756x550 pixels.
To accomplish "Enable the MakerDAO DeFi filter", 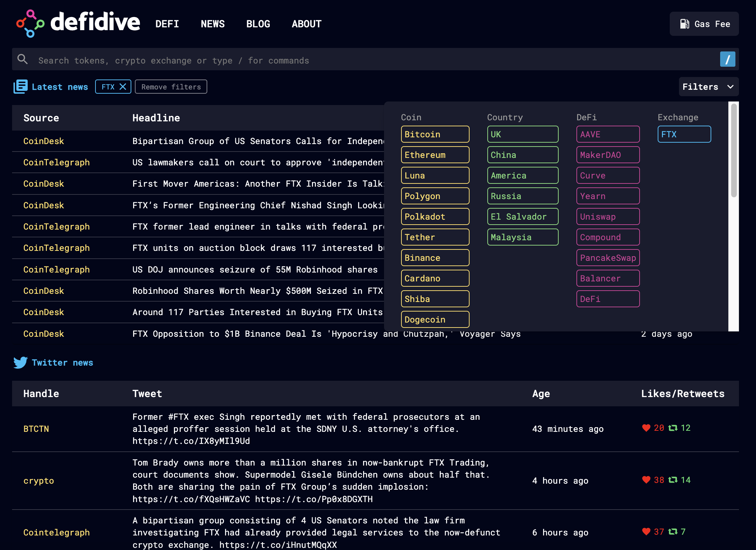I will click(608, 155).
